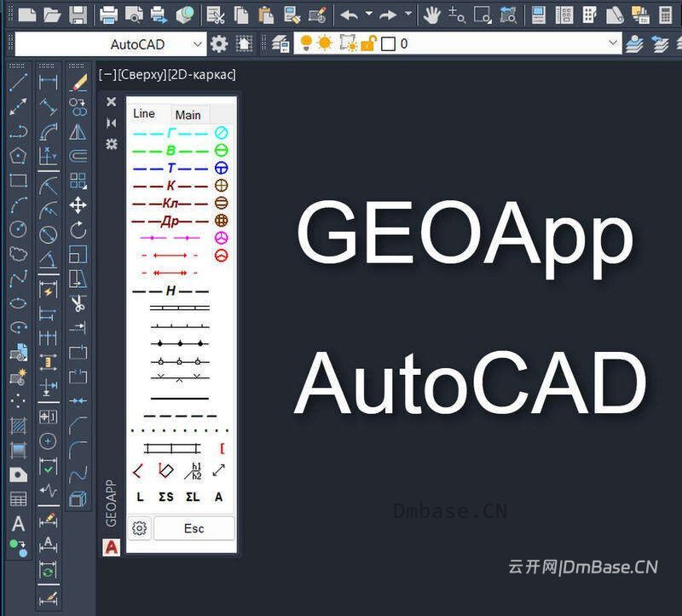The width and height of the screenshot is (682, 616).
Task: Select the dotted line type
Action: [x=180, y=431]
